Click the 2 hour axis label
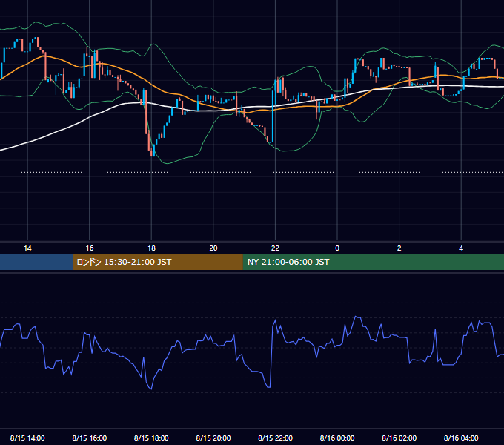The height and width of the screenshot is (445, 504). 399,248
